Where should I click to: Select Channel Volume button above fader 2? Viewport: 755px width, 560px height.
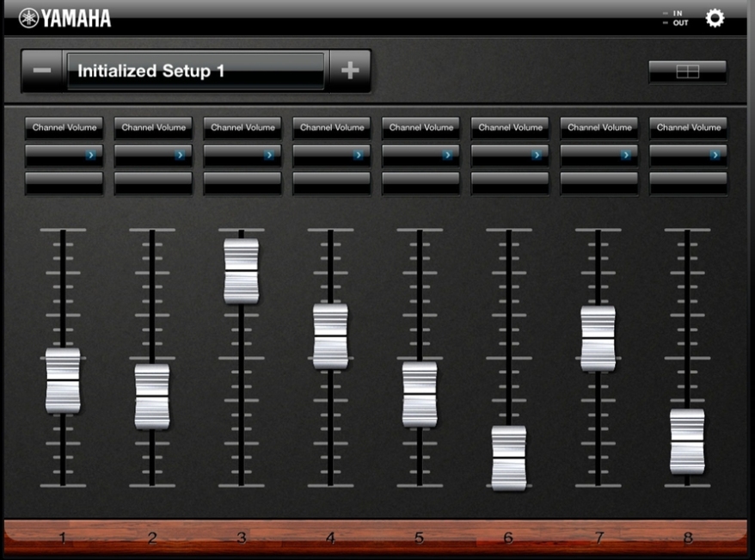tap(153, 127)
